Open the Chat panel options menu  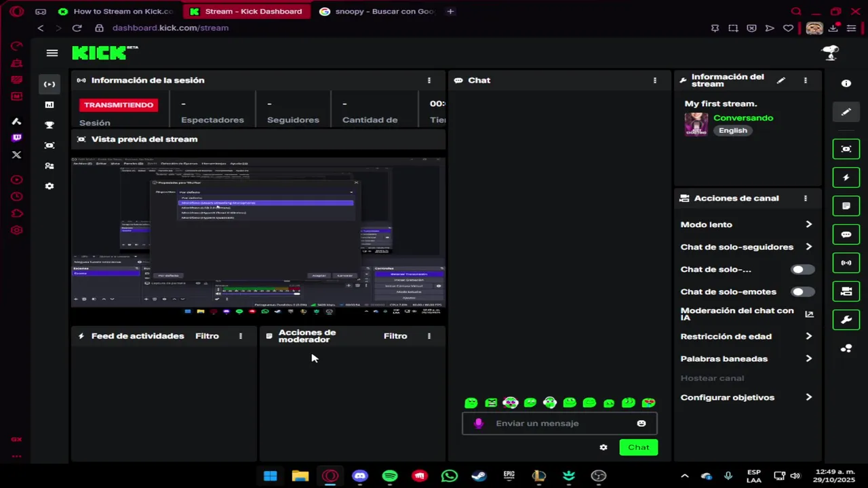point(655,80)
